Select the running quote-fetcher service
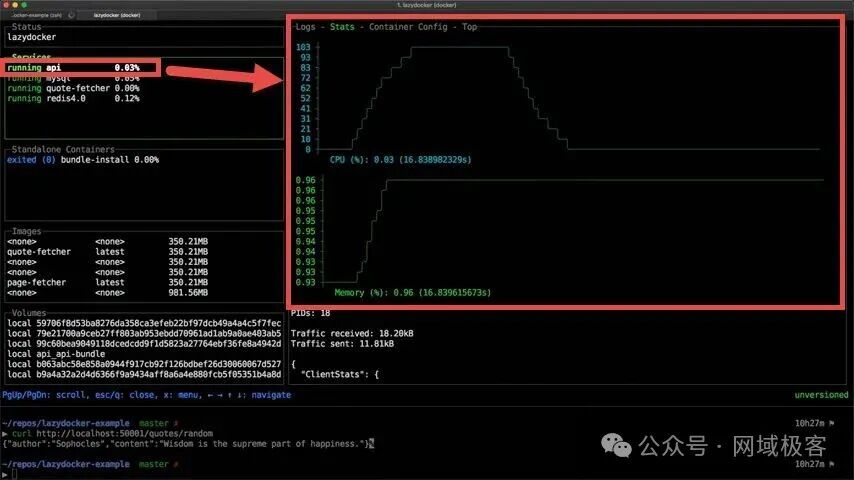 click(x=74, y=88)
